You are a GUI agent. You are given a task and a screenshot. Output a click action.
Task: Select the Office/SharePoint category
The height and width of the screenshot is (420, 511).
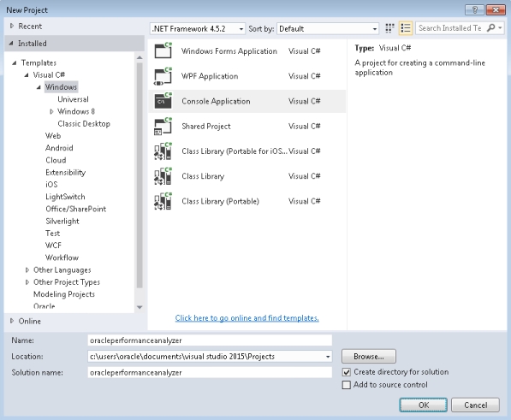coord(75,209)
